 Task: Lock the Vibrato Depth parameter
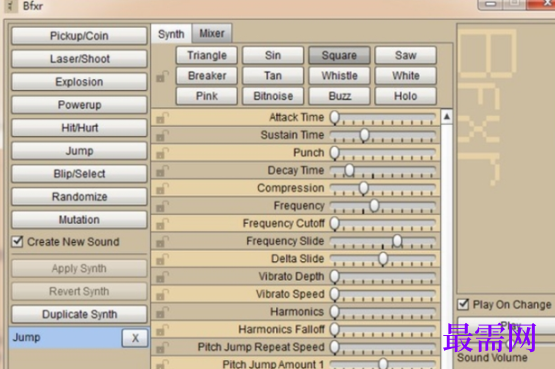[162, 277]
